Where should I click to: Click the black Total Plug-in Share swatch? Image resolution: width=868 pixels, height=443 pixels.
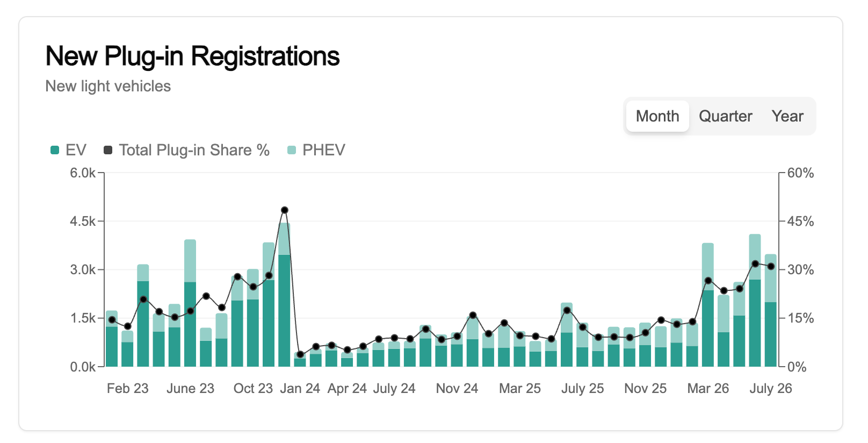(x=108, y=150)
